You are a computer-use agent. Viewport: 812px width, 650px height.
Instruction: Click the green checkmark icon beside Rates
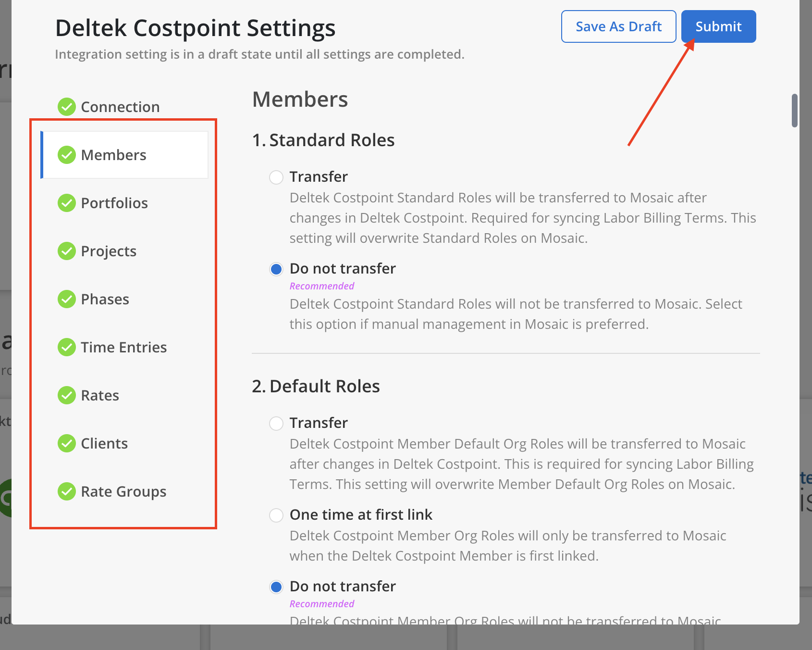[67, 395]
